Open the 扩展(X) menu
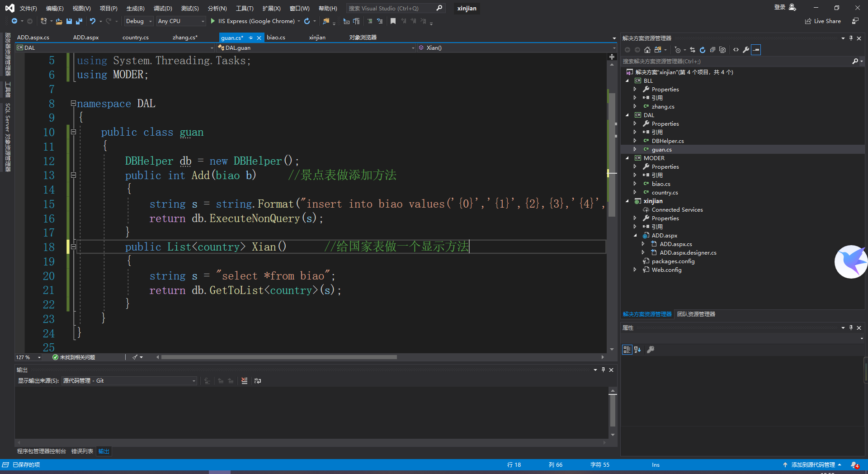The width and height of the screenshot is (868, 474). click(271, 9)
